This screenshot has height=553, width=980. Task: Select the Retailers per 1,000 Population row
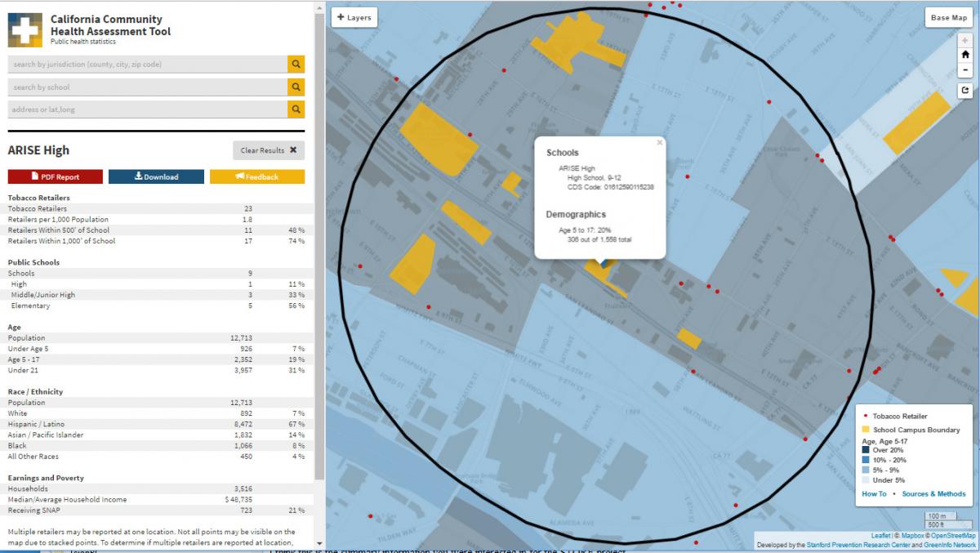156,220
